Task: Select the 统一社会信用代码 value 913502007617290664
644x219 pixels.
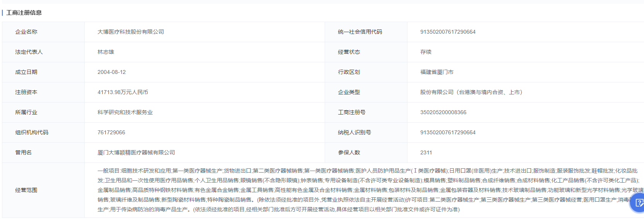Action: (x=448, y=32)
